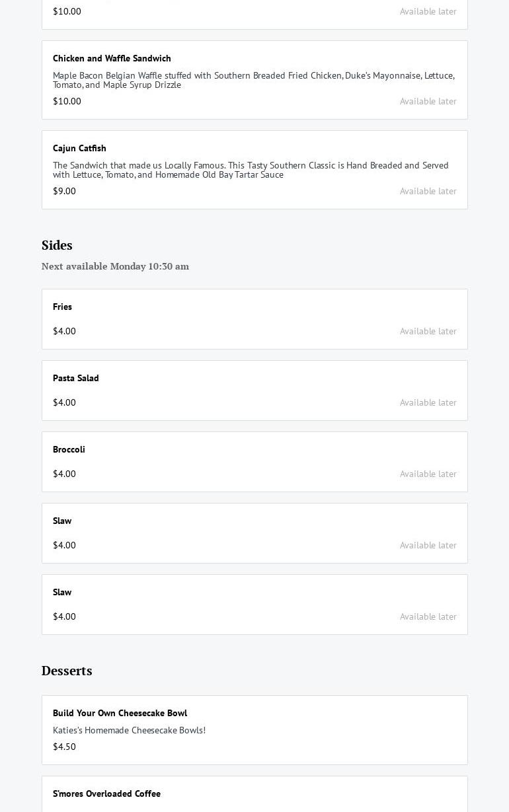The height and width of the screenshot is (812, 509).
Task: Click the Chicken and Waffle Sandwich description
Action: click(x=253, y=81)
